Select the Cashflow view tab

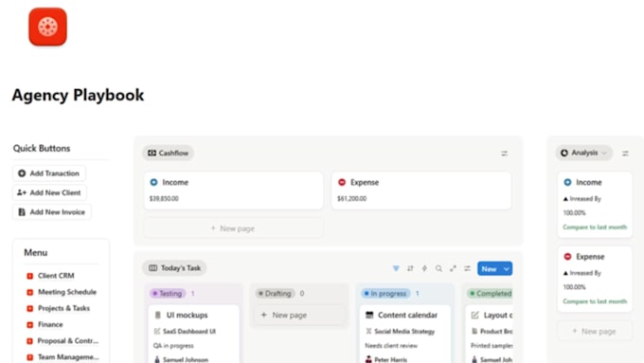tap(168, 153)
